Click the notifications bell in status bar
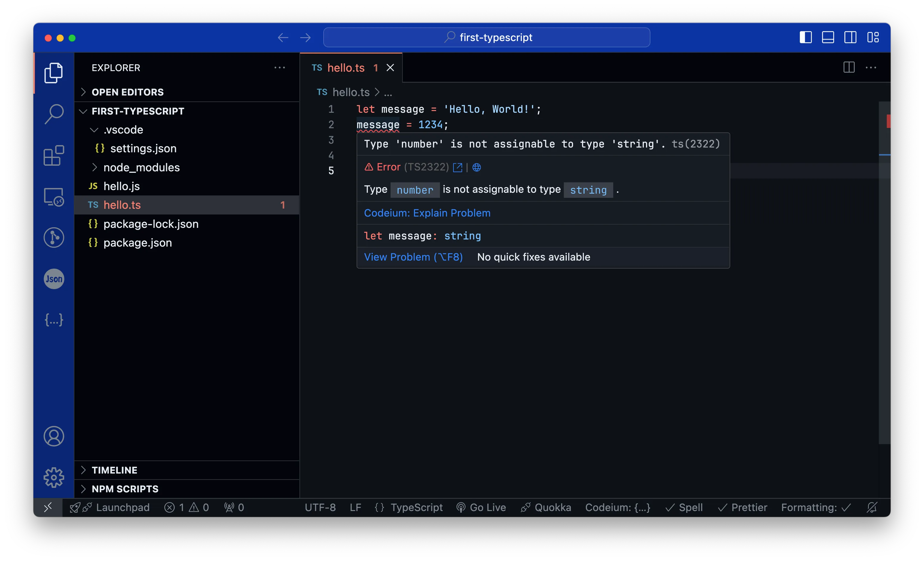 click(x=872, y=507)
